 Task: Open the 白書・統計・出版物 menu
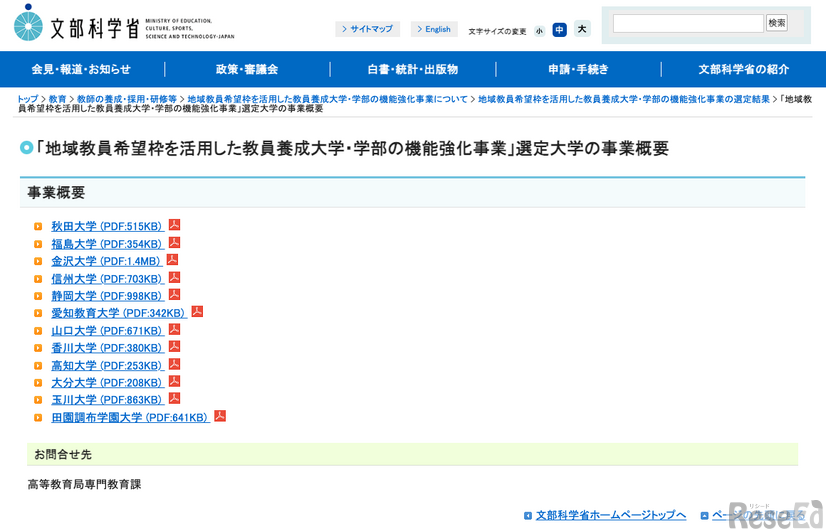[x=412, y=69]
